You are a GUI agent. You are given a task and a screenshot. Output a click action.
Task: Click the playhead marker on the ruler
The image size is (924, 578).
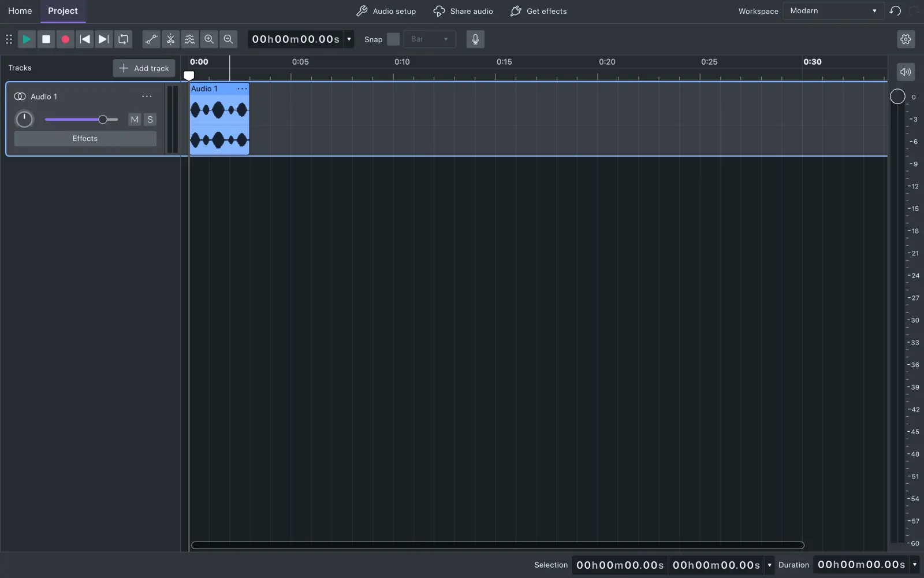(189, 75)
